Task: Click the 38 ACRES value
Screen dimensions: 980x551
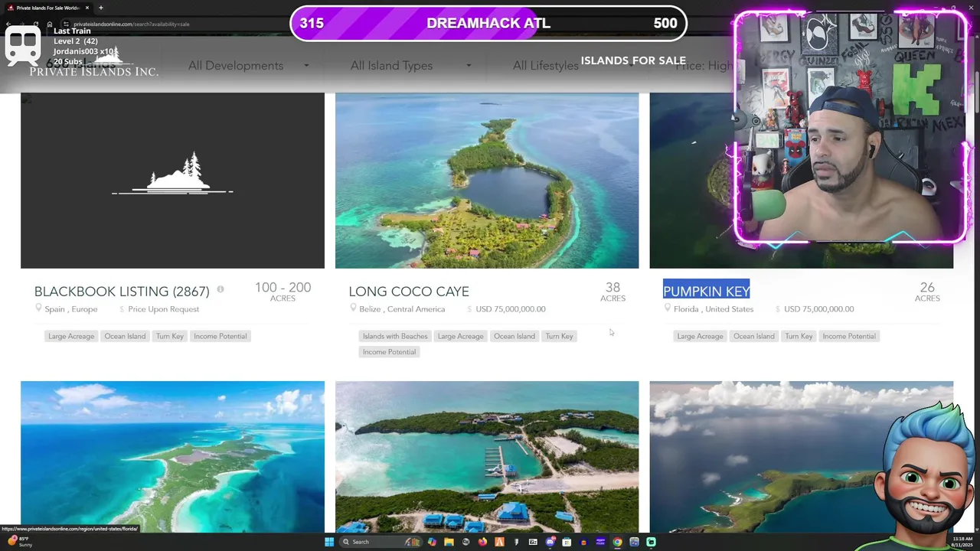Action: point(612,292)
